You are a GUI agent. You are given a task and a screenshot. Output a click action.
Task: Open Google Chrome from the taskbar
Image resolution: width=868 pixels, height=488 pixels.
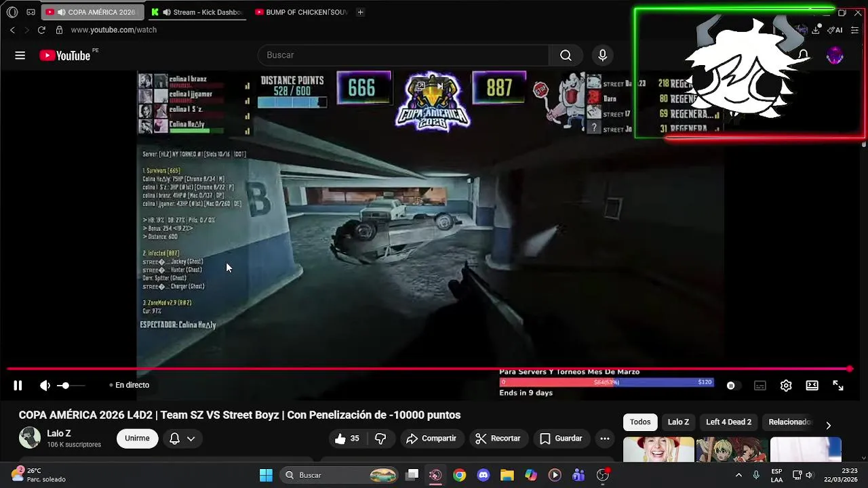(x=460, y=475)
